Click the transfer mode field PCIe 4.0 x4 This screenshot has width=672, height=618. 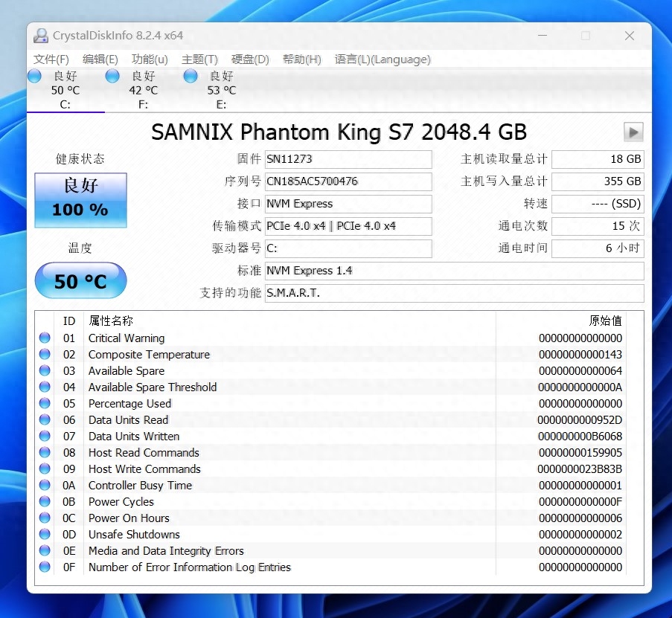tap(348, 226)
